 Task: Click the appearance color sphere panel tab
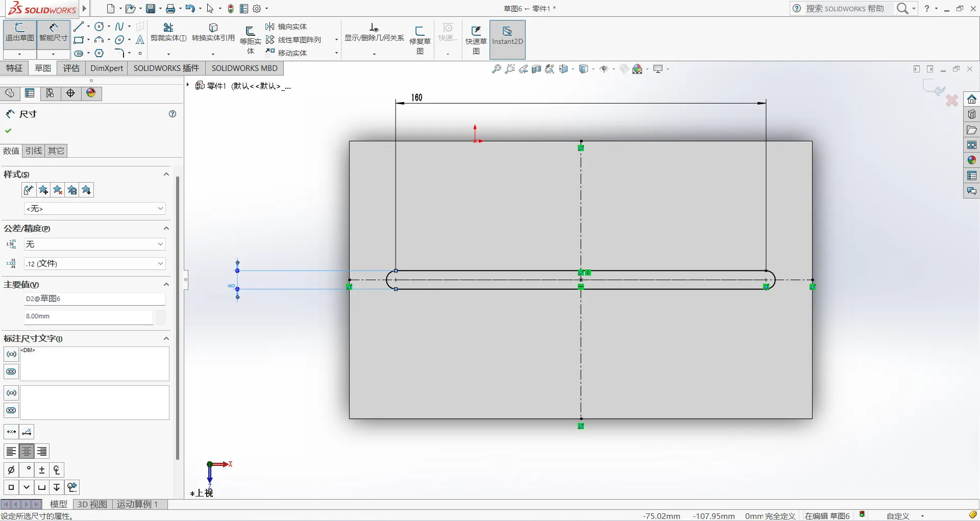click(x=91, y=93)
